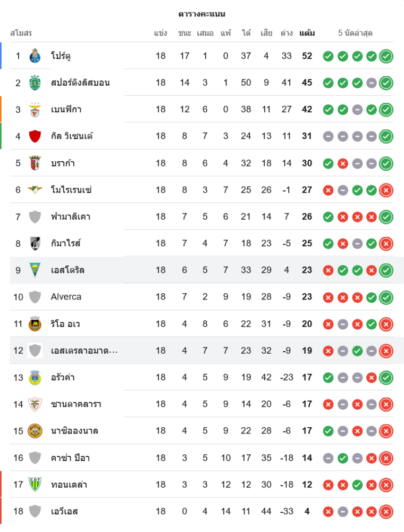404x532 pixels.
Task: Click the ตารางคะแนน standings title
Action: click(x=202, y=14)
